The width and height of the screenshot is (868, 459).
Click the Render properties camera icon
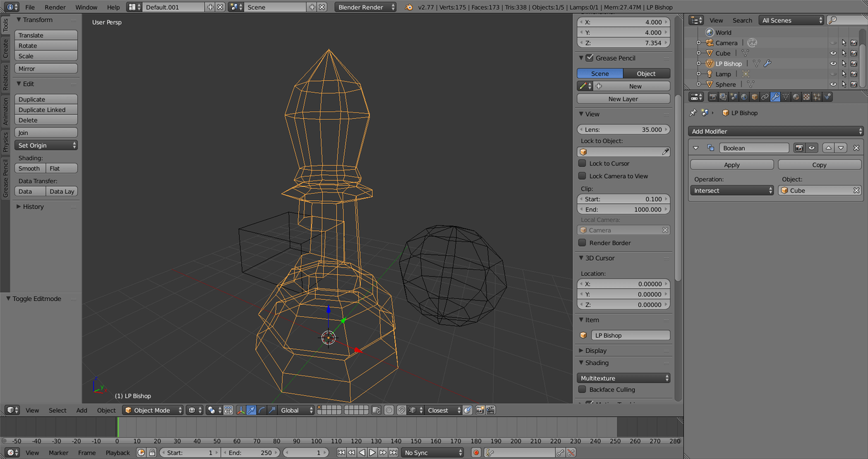point(713,97)
